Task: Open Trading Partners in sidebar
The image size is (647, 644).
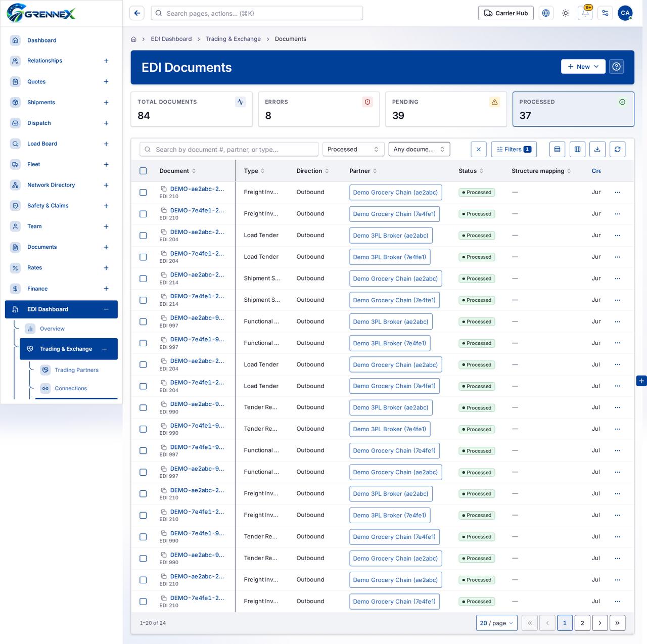Action: 76,370
